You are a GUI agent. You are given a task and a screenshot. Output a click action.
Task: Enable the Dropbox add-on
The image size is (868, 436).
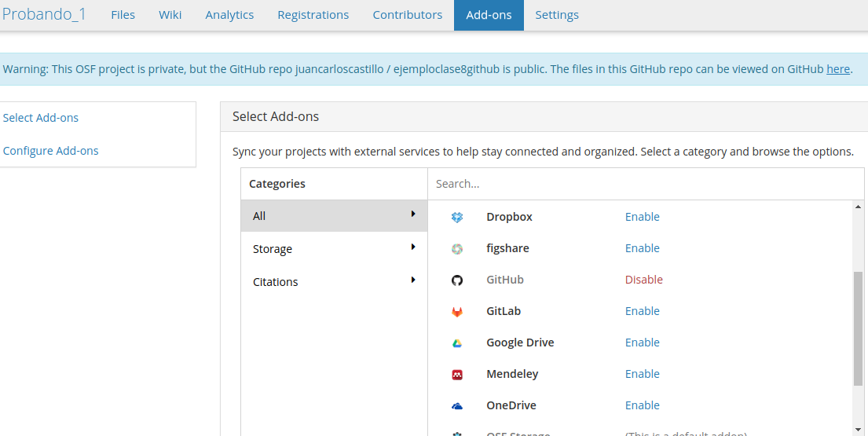point(642,217)
